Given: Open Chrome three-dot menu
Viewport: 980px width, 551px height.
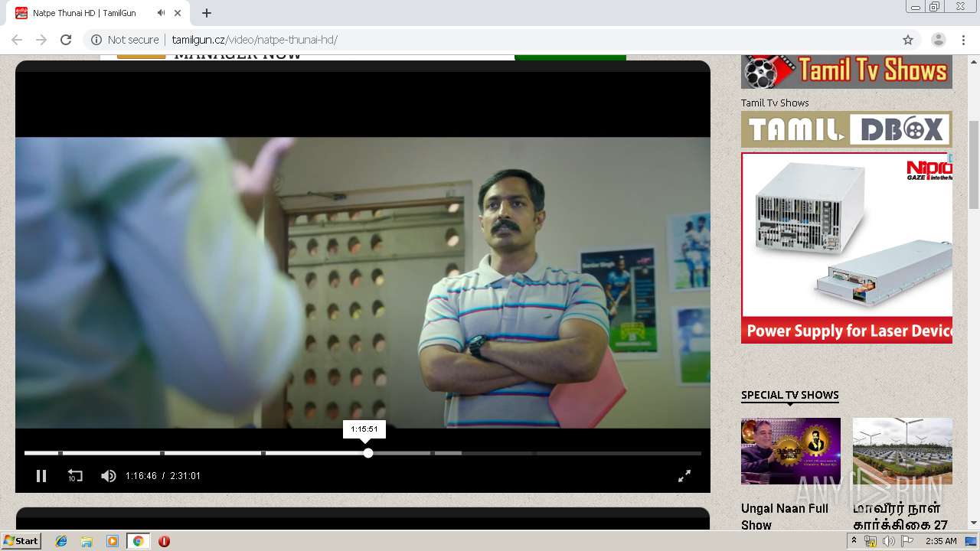Looking at the screenshot, I should pyautogui.click(x=962, y=40).
